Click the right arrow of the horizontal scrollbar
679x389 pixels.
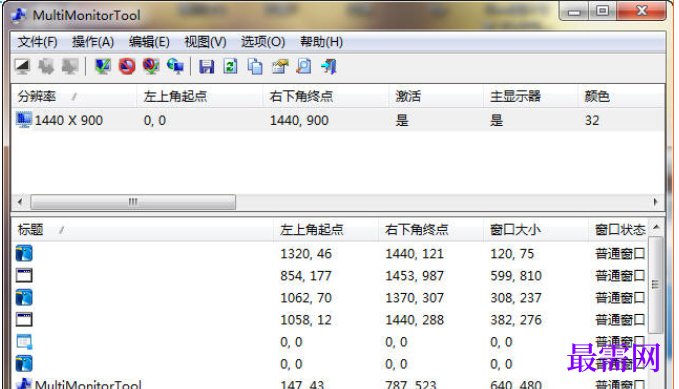(x=656, y=202)
